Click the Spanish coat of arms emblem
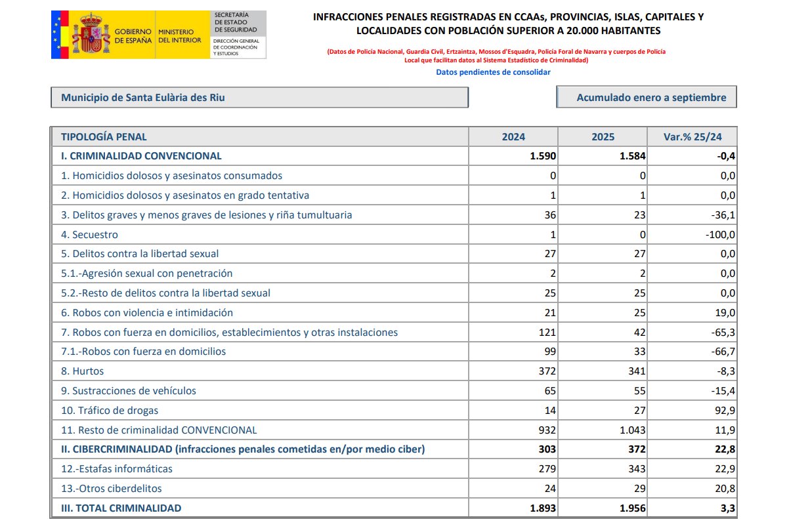 (90, 35)
